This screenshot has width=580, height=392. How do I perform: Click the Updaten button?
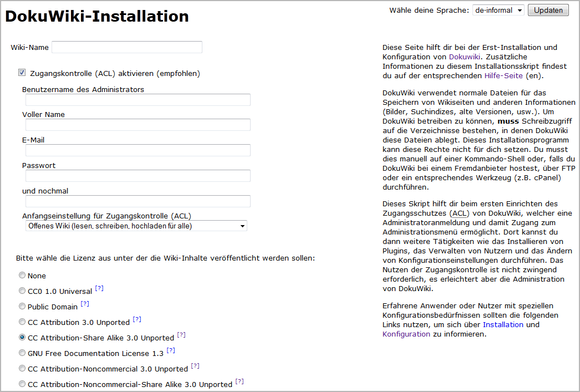[548, 11]
